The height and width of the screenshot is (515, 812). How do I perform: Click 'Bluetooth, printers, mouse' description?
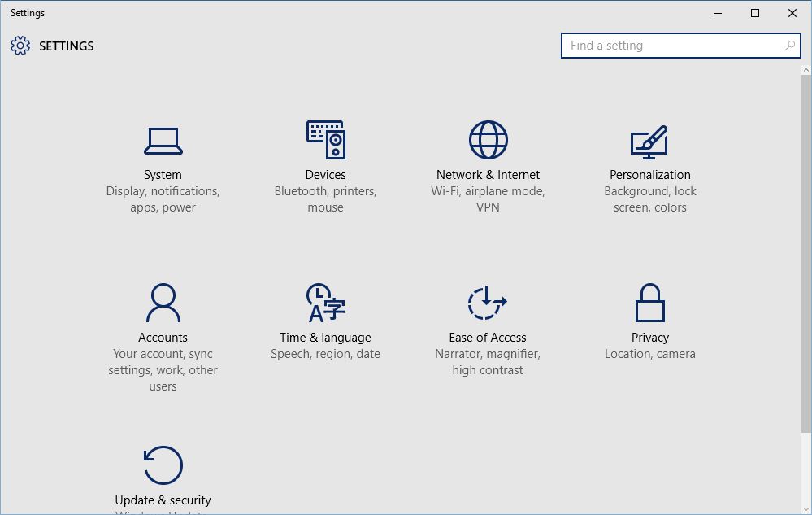click(325, 199)
